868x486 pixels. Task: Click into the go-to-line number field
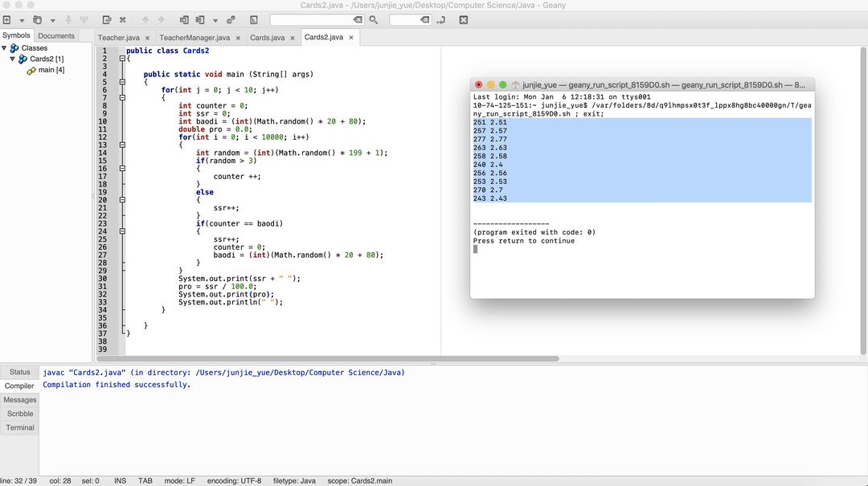click(404, 20)
